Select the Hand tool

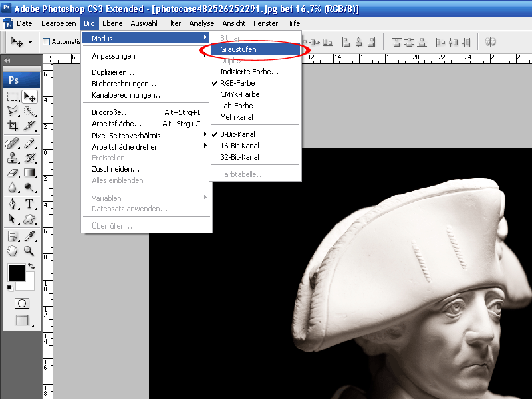coord(13,251)
